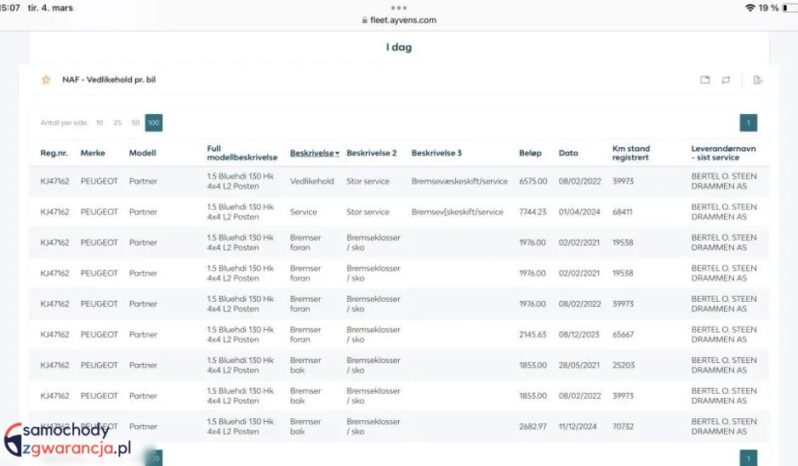
Task: Select the Service description cell
Action: (x=303, y=212)
